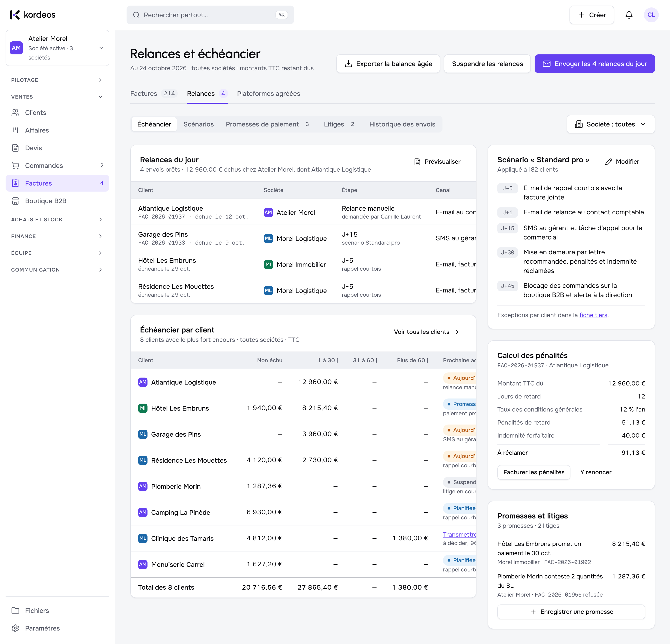Open Fichiers in the sidebar
This screenshot has width=670, height=644.
point(57,611)
